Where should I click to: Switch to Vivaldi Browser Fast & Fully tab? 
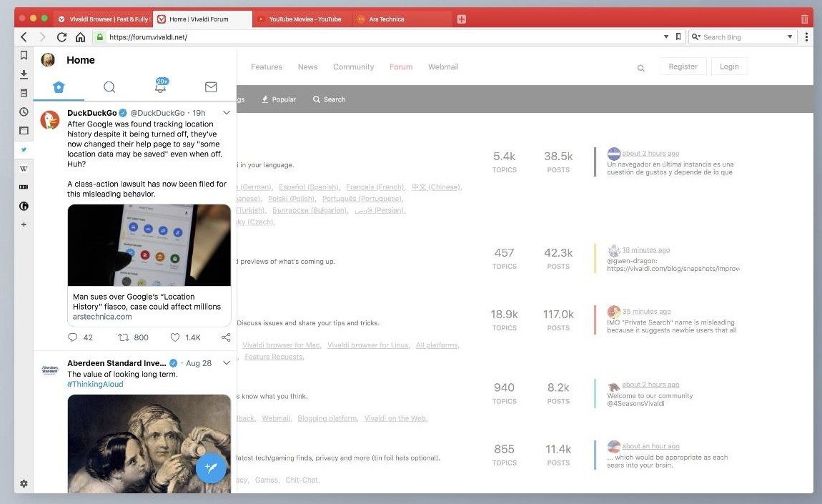point(103,19)
